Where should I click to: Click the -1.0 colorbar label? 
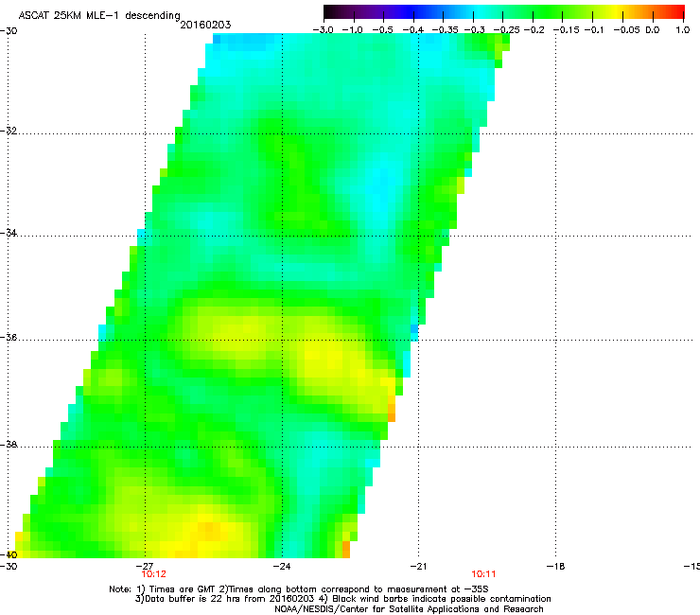click(353, 30)
